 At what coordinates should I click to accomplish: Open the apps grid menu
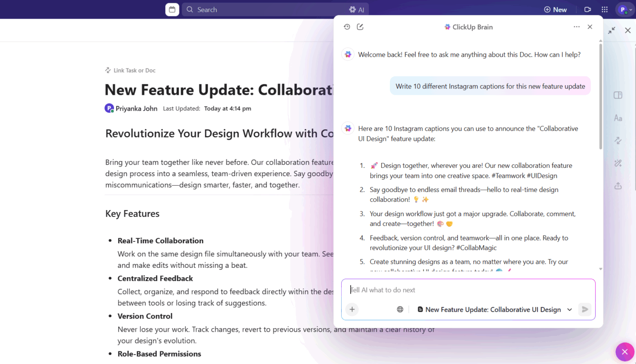tap(604, 10)
